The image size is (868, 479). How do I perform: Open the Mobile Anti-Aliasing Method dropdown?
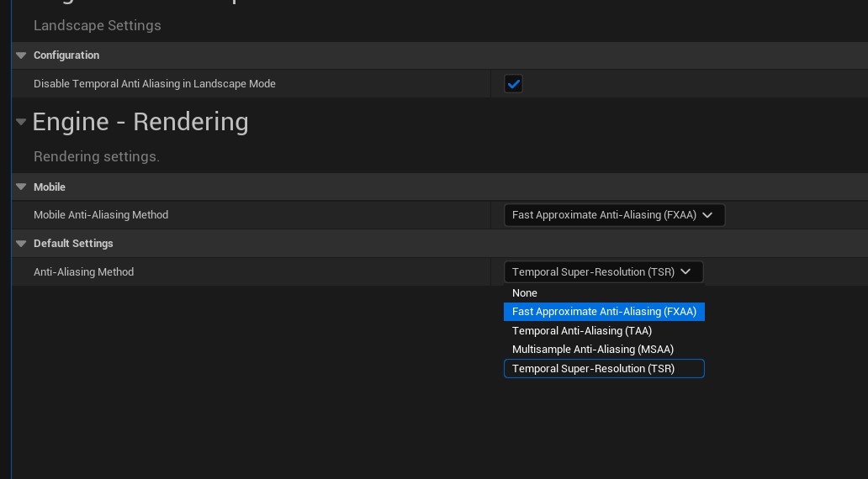point(614,215)
